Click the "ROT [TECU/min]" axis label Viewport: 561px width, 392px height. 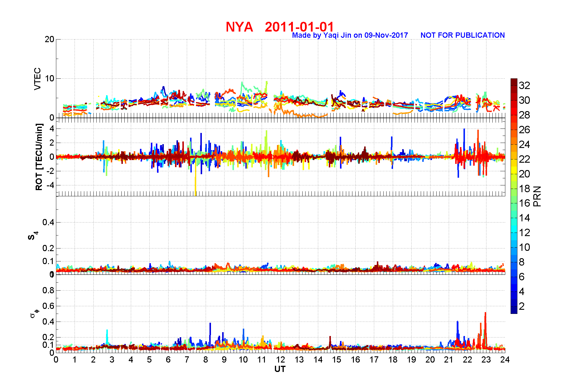(39, 157)
